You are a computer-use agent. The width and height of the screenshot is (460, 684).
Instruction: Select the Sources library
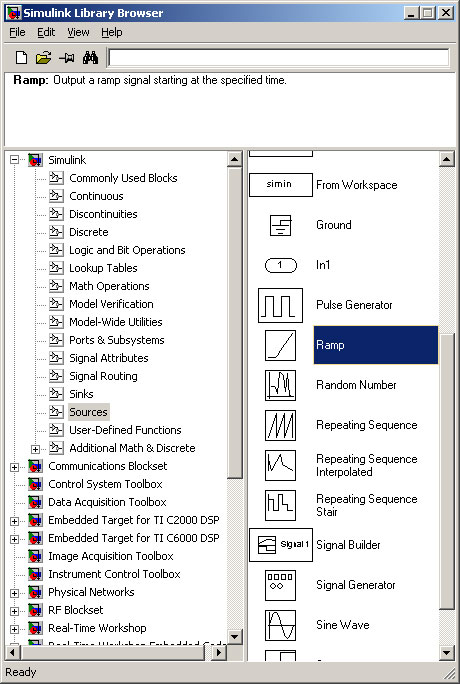tap(89, 412)
